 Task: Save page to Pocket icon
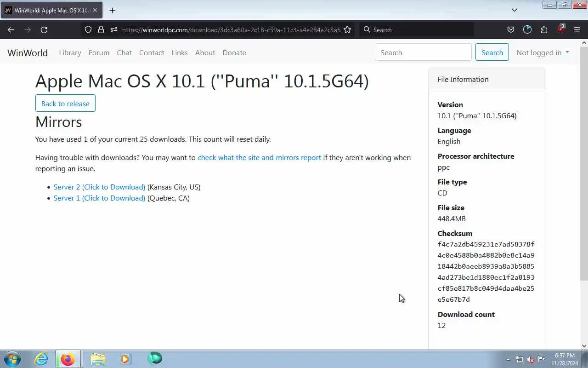click(x=511, y=29)
